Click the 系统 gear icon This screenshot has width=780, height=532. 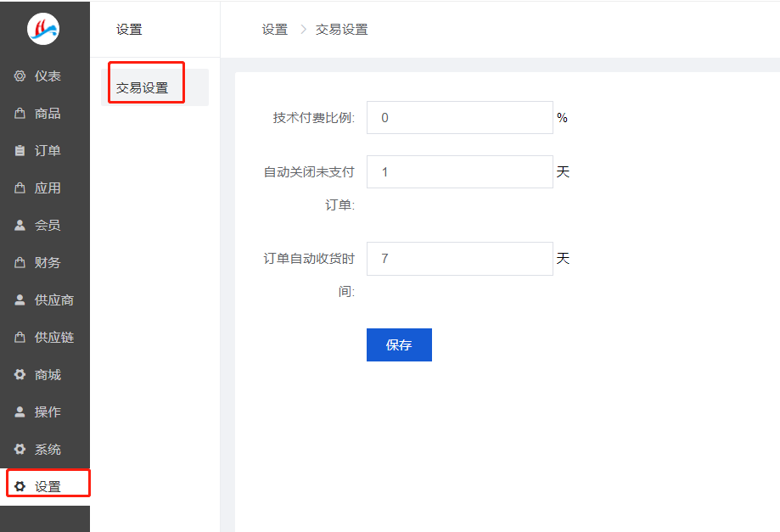tap(20, 449)
